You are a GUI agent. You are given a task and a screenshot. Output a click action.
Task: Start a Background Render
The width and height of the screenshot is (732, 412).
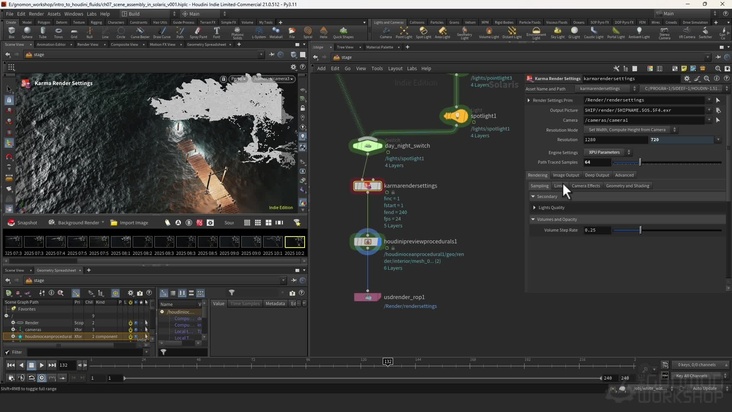[x=75, y=223]
